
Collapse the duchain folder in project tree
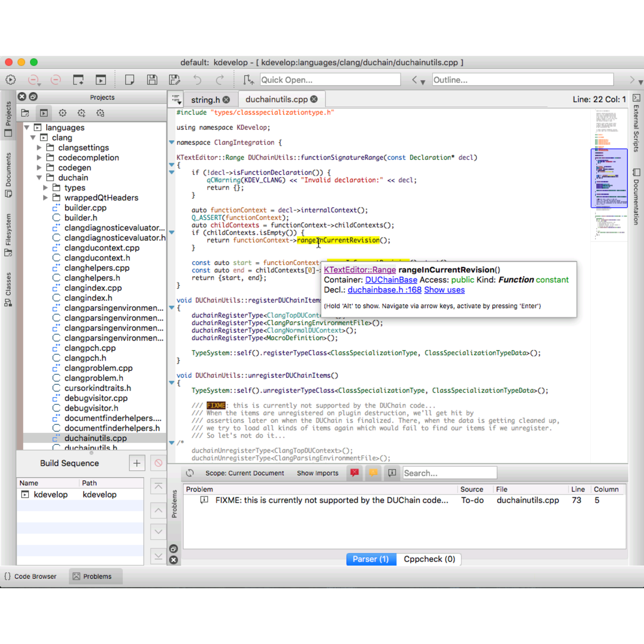[39, 177]
